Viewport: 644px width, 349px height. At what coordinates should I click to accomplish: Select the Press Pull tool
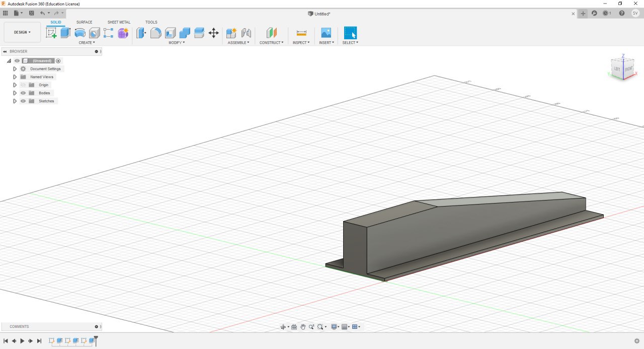coord(141,33)
